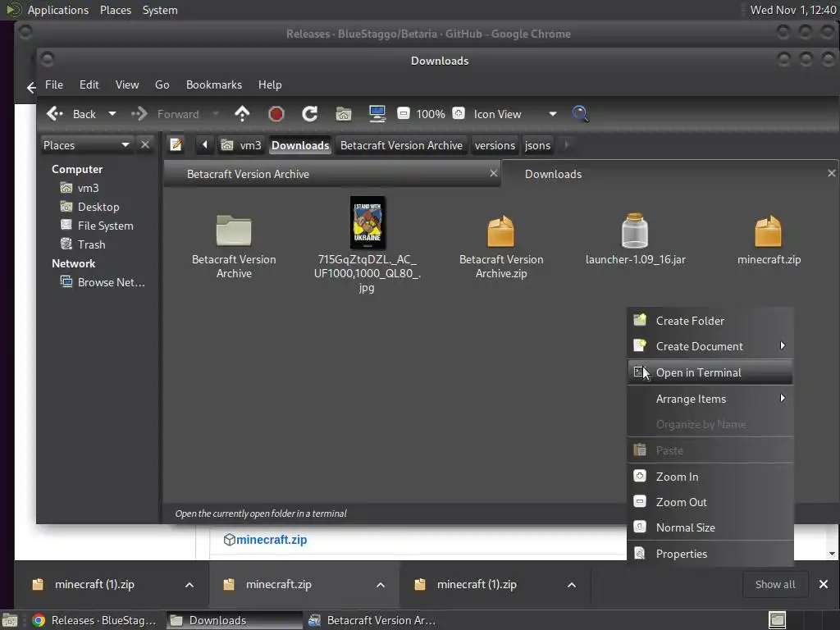Open the View menu
Image resolution: width=840 pixels, height=630 pixels.
(127, 84)
